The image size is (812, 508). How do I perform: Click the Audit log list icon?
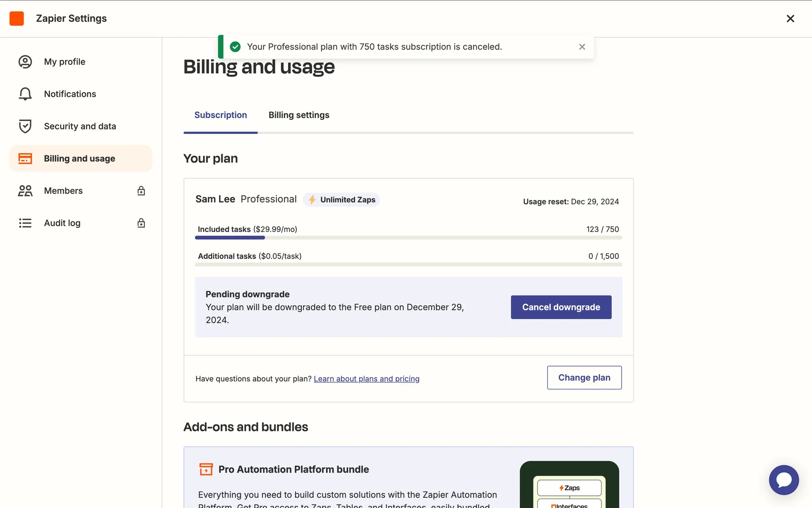25,223
